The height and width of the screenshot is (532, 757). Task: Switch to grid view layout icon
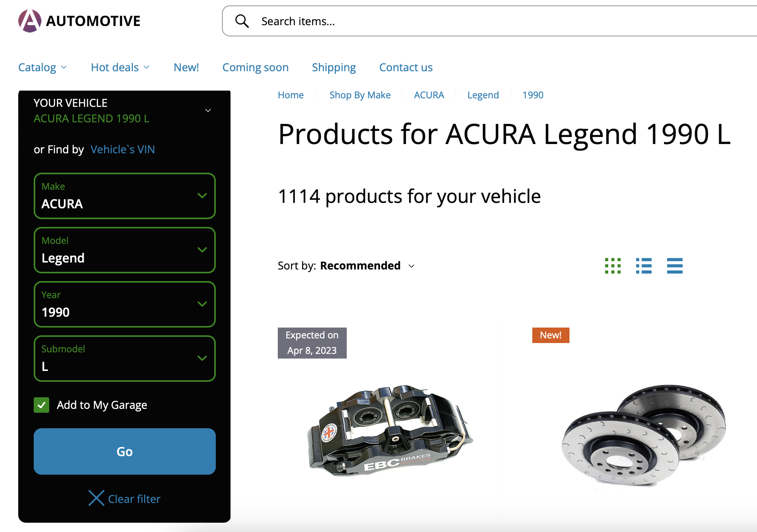(x=613, y=266)
